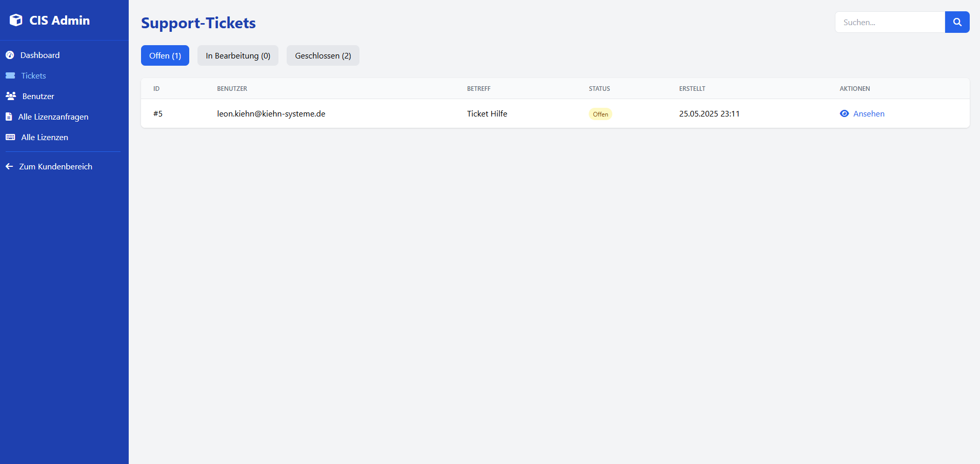
Task: Click the ERSTELLT column header
Action: 692,89
